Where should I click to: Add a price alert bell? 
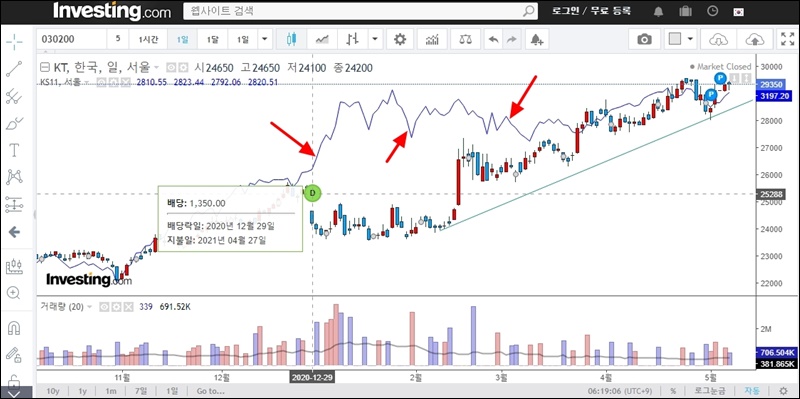coord(537,39)
